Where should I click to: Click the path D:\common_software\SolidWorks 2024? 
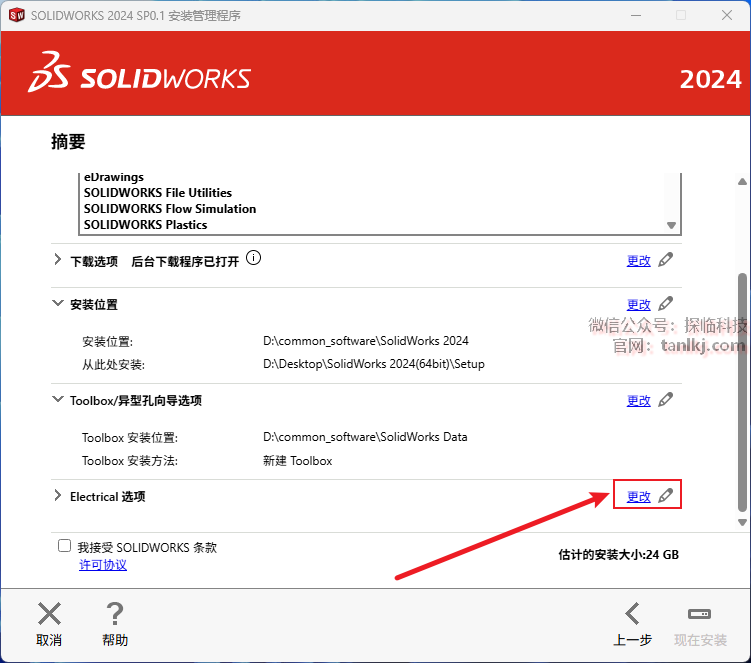[x=365, y=341]
